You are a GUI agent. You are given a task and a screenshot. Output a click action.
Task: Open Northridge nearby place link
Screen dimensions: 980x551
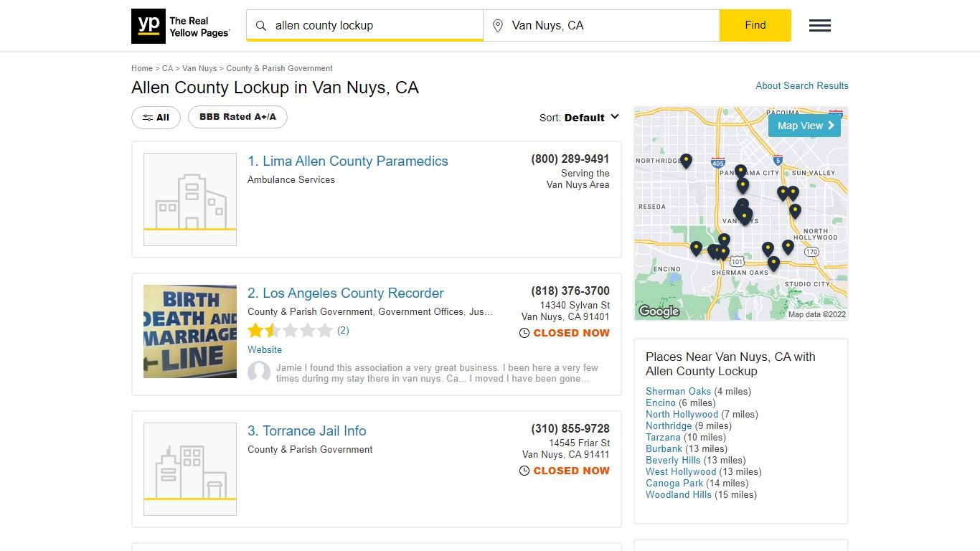[x=669, y=426]
